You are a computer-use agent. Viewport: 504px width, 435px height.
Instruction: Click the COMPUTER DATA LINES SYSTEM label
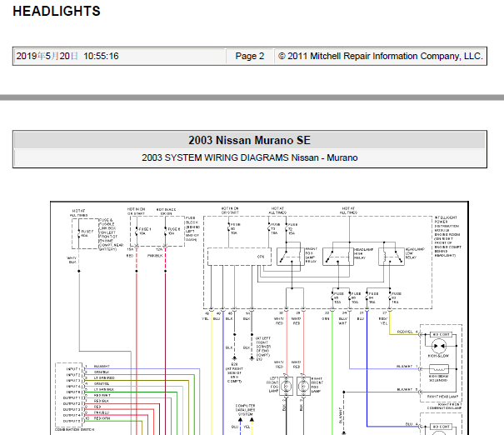[246, 410]
